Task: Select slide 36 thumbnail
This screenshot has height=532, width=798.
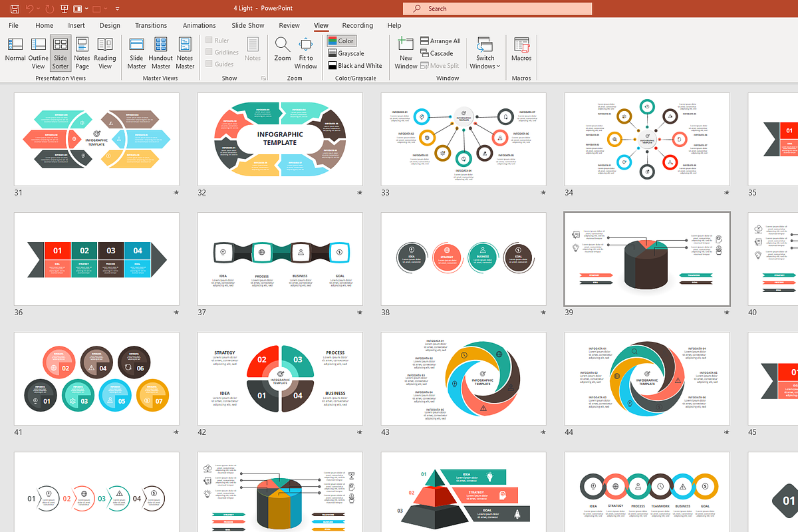Action: click(96, 259)
